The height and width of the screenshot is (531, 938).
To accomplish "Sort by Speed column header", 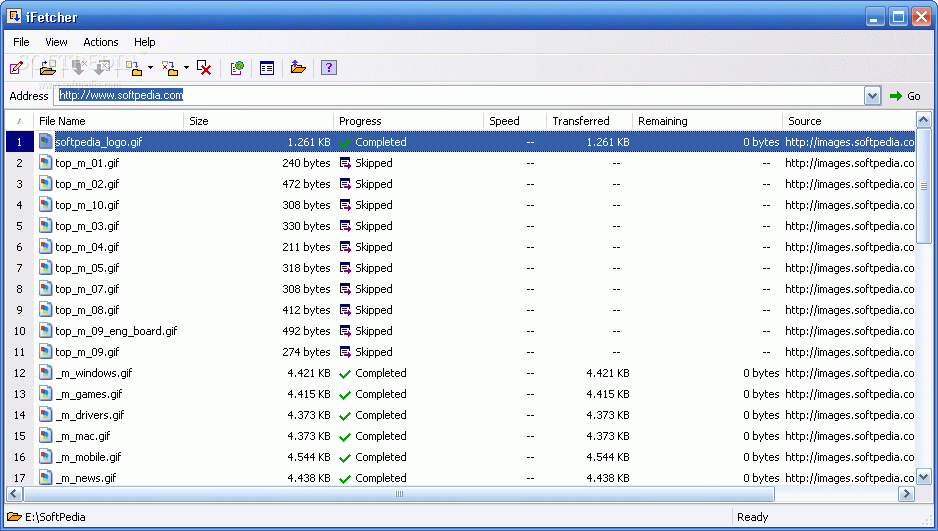I will click(515, 121).
